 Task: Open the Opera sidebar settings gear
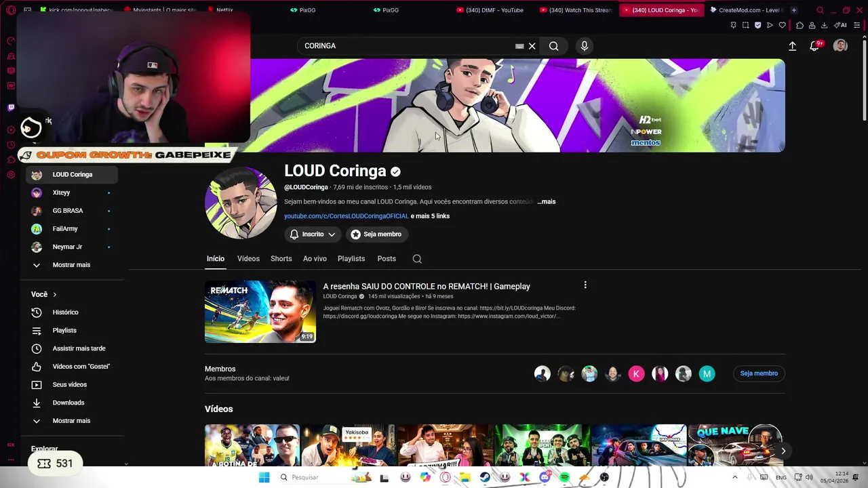11,175
